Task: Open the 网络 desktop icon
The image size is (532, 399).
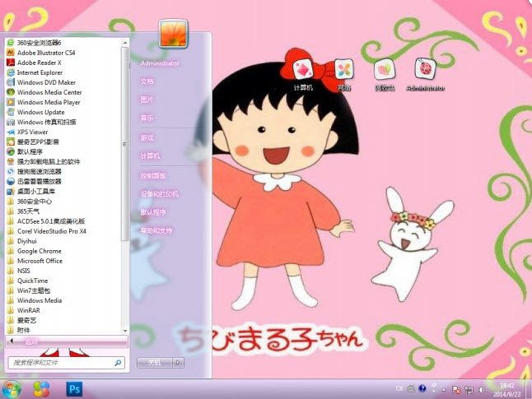Action: (343, 75)
